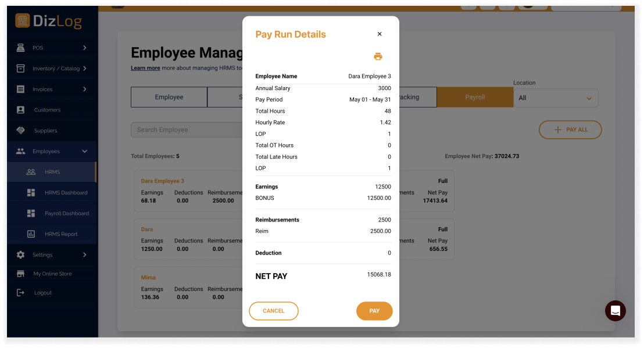Click the Settings gear icon
This screenshot has width=644, height=348.
(x=21, y=255)
